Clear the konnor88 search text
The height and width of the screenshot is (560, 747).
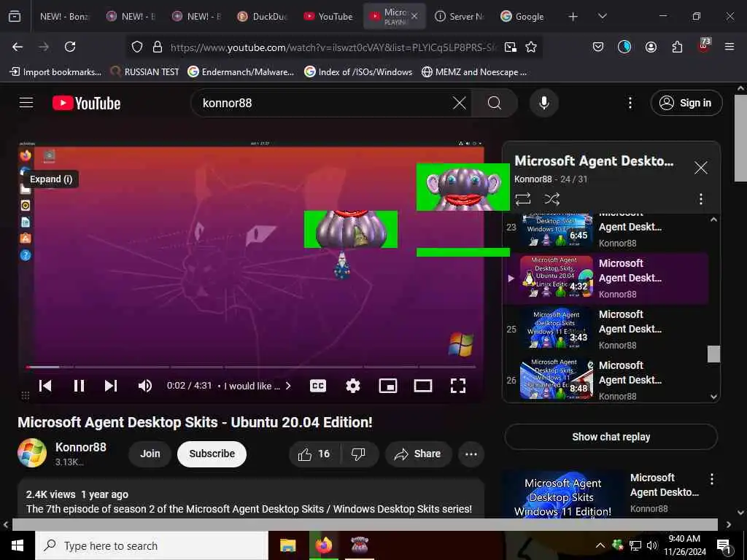click(460, 103)
